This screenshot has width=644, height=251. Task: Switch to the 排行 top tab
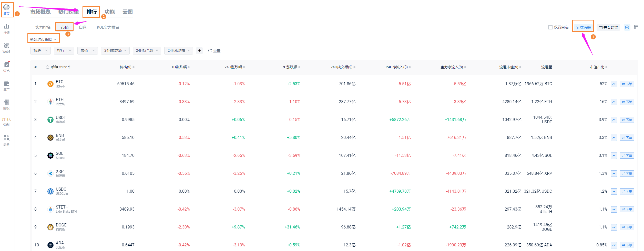click(x=91, y=12)
